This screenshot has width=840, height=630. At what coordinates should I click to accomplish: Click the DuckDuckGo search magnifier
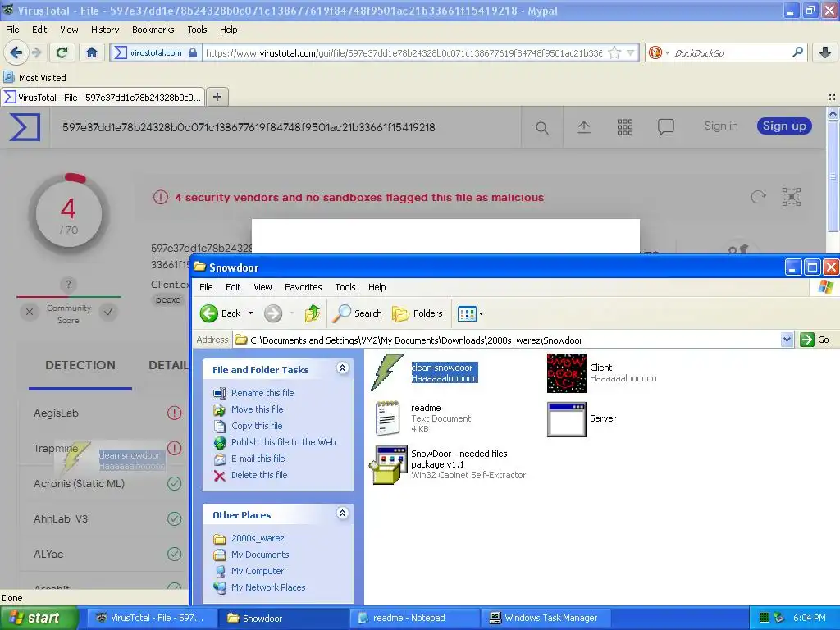(x=797, y=52)
